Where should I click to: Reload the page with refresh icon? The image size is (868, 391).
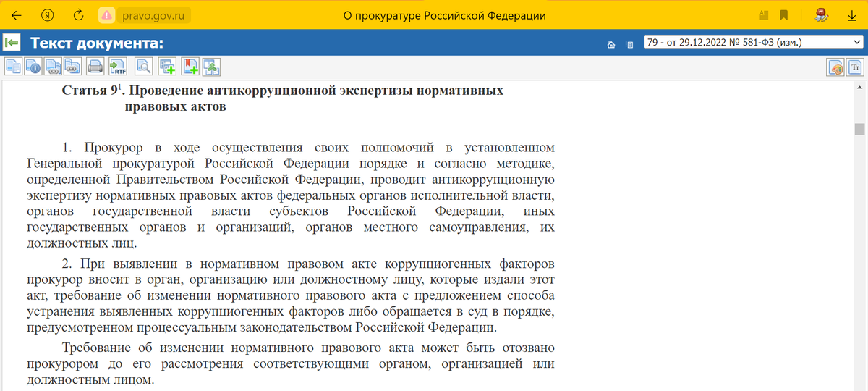79,15
